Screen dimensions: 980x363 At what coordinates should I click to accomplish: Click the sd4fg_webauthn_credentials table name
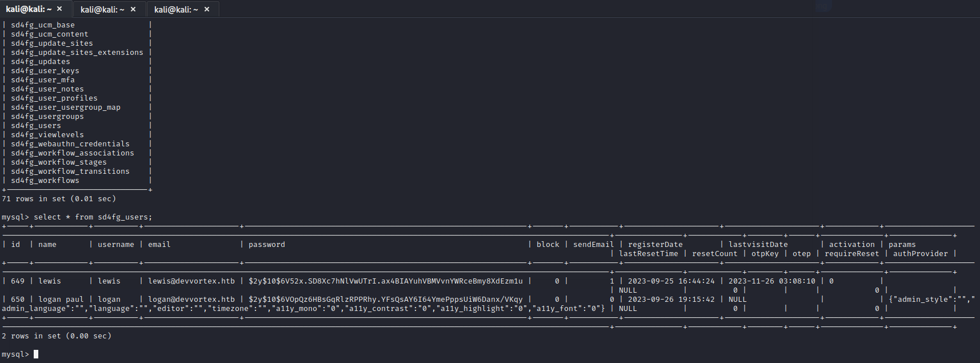pos(70,144)
